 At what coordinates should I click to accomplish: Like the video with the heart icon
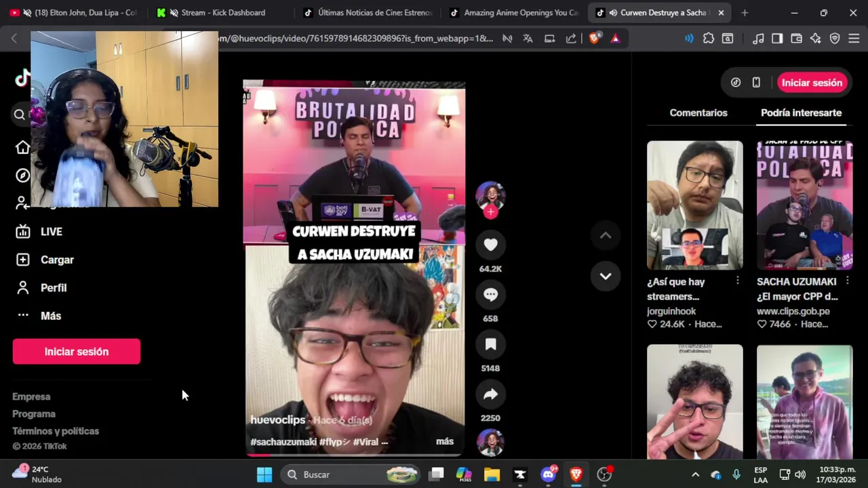pos(490,245)
